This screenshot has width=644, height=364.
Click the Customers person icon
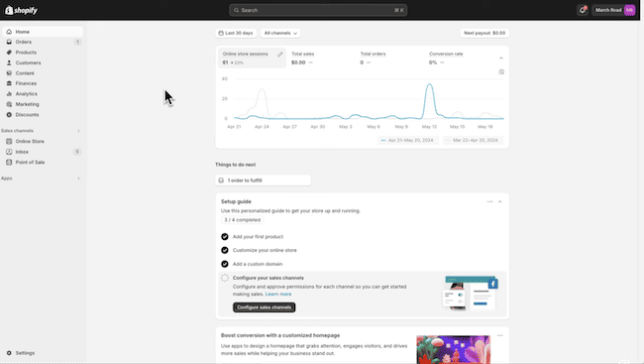(x=9, y=62)
